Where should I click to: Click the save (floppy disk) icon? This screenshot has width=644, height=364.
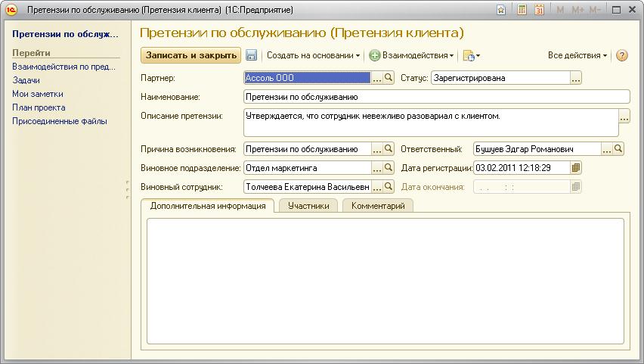252,55
